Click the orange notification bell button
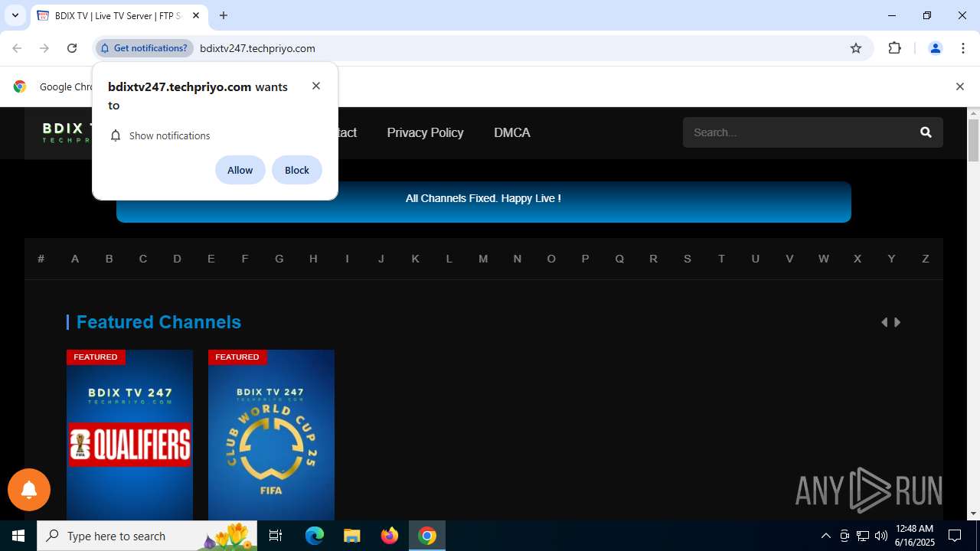Viewport: 980px width, 551px height. (x=29, y=490)
